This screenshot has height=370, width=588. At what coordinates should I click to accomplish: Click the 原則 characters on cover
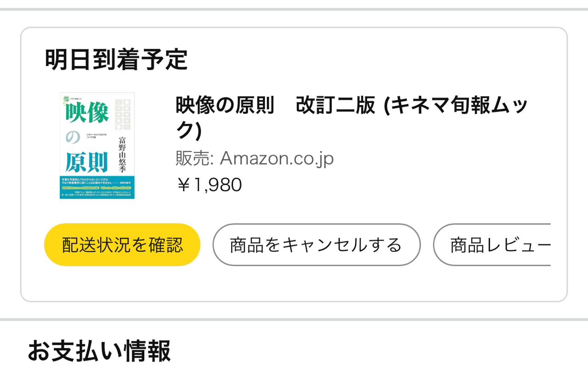click(86, 162)
